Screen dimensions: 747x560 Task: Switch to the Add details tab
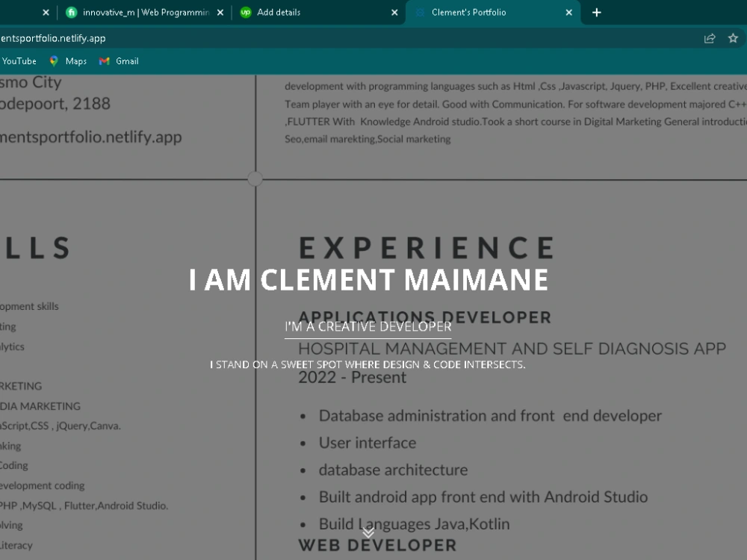click(x=319, y=13)
